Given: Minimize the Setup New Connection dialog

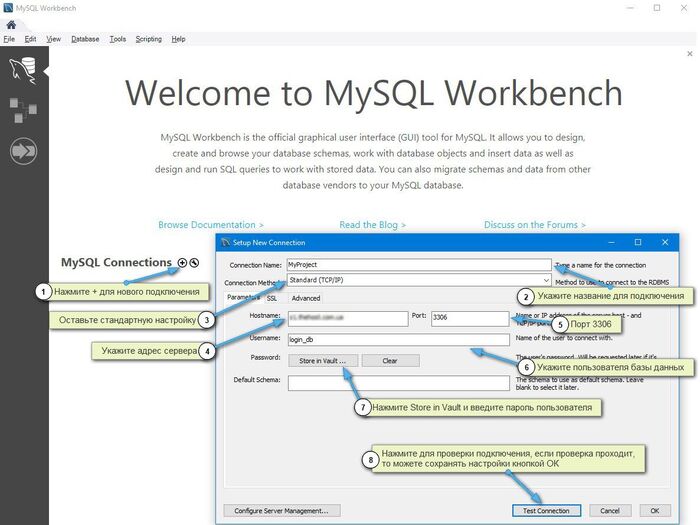Looking at the screenshot, I should [x=611, y=242].
